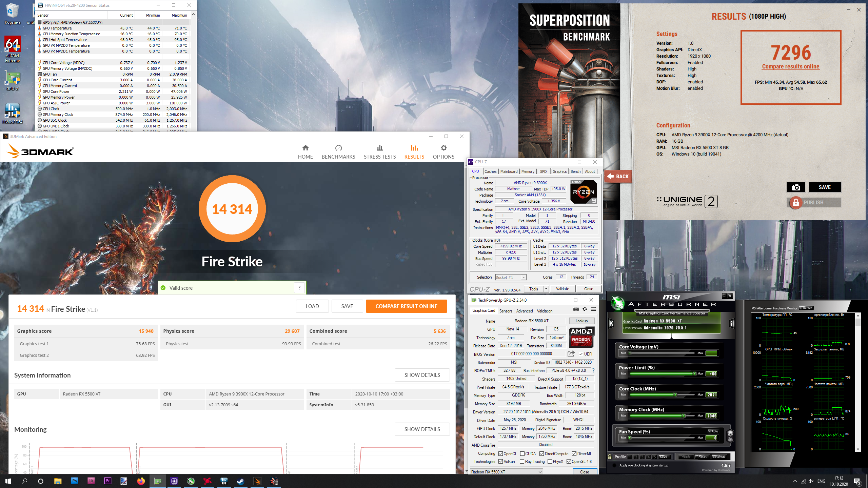Screen dimensions: 868x488
Task: Open CPU-Z Mainboard tab
Action: click(x=509, y=171)
